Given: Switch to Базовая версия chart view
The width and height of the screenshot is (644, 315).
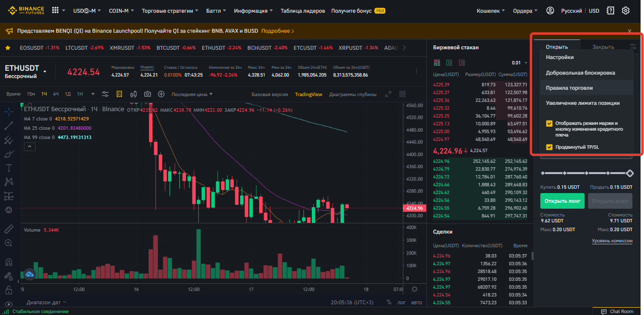Looking at the screenshot, I should 269,94.
